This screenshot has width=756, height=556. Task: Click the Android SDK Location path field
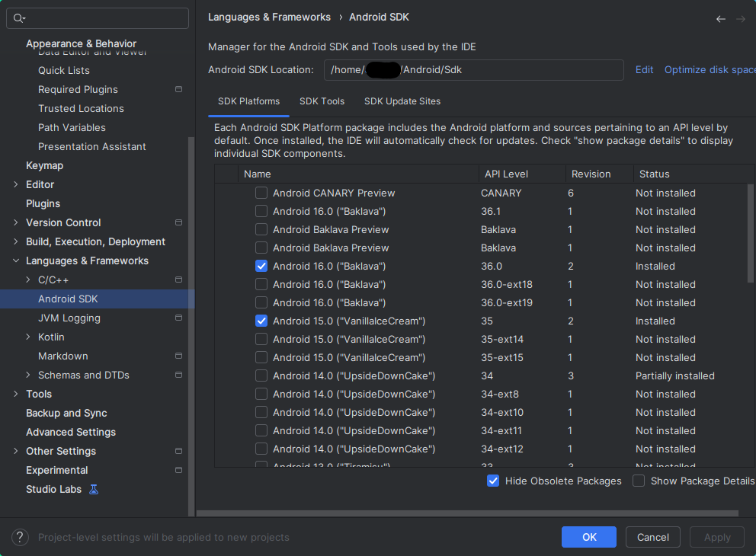pos(472,70)
